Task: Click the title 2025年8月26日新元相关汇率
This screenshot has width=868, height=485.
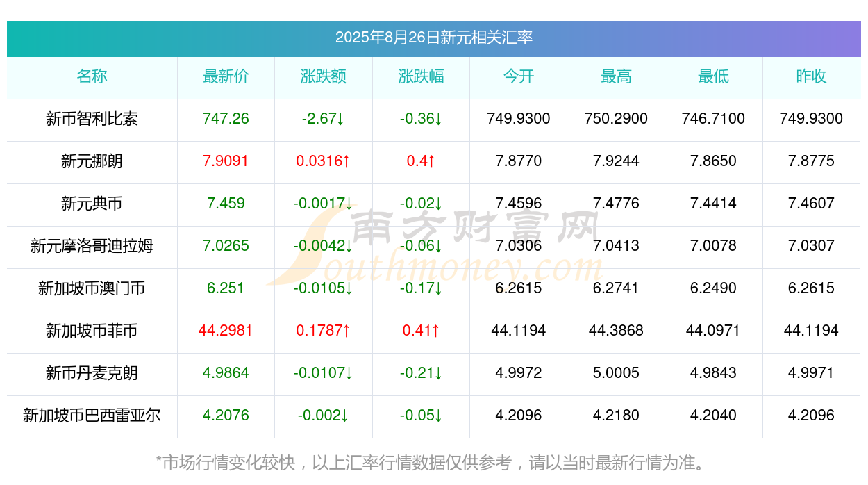Action: tap(434, 38)
